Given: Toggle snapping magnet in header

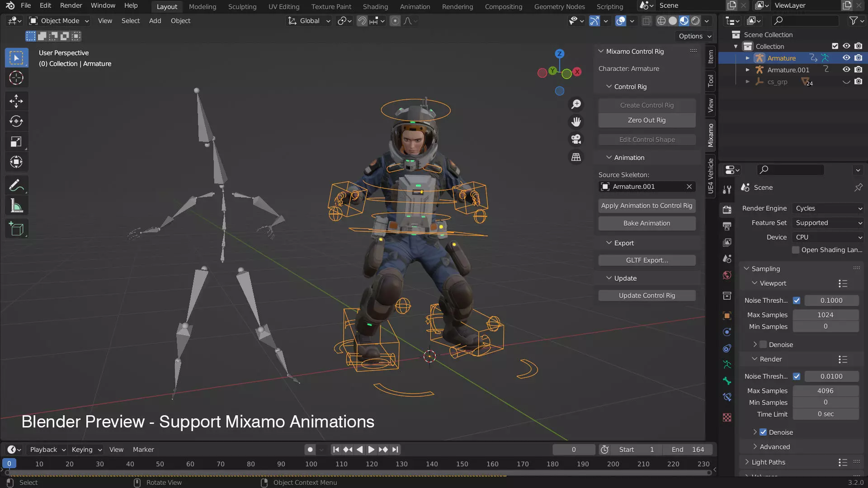Looking at the screenshot, I should (362, 21).
